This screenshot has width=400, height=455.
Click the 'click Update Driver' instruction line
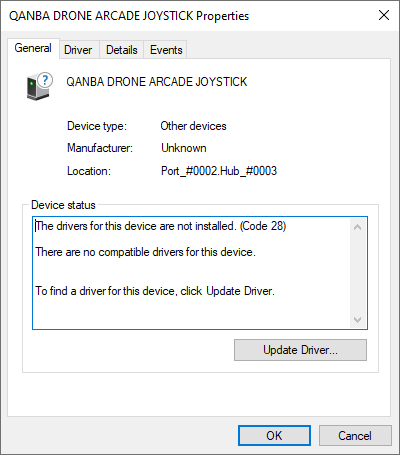pos(155,291)
